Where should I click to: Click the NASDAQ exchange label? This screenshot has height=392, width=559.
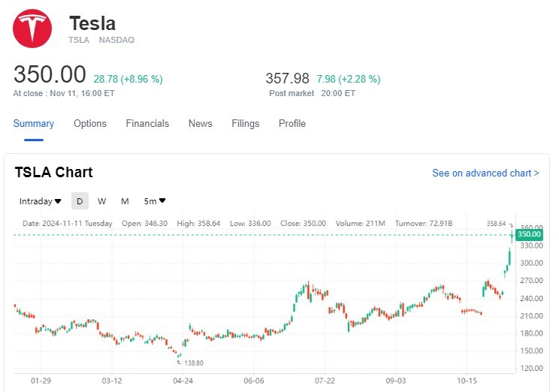(116, 40)
